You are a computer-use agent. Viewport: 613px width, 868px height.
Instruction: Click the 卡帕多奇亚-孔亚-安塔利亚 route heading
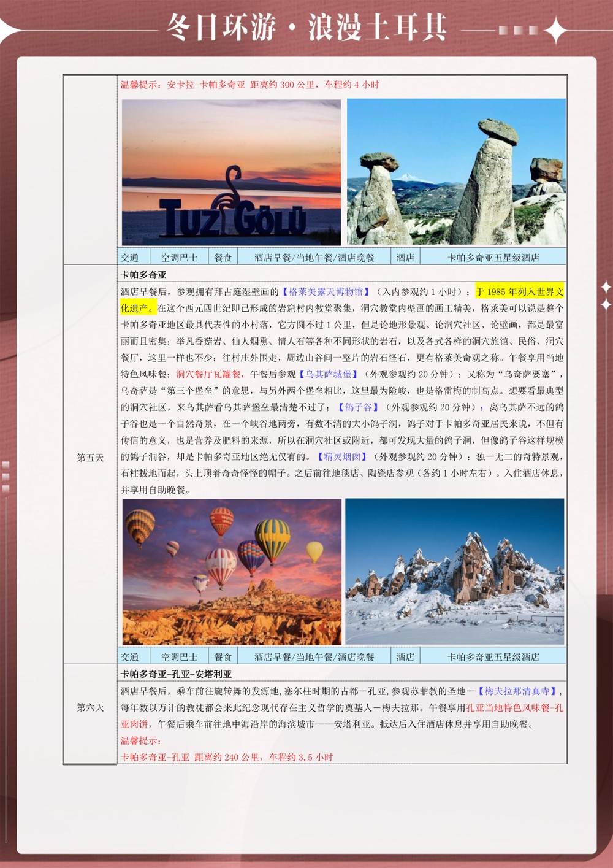[x=176, y=674]
